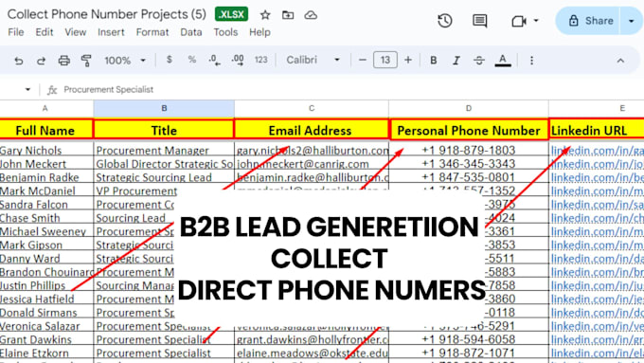This screenshot has height=363, width=644.
Task: Open the View menu
Action: (x=76, y=32)
